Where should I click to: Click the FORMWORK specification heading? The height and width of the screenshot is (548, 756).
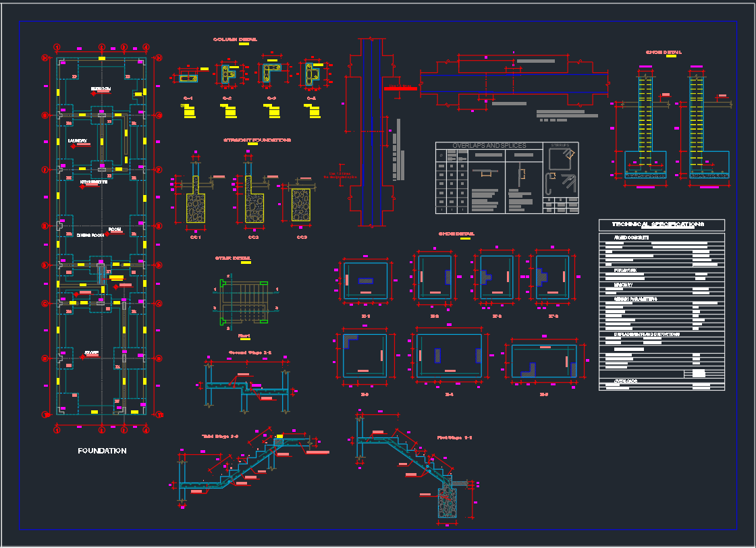click(x=625, y=271)
